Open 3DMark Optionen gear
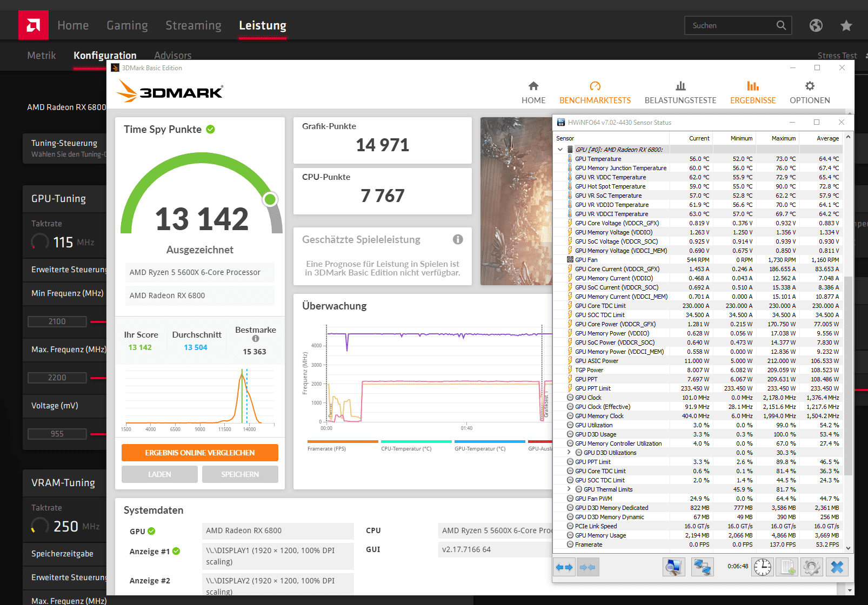Screen dimensions: 868x605 810,92
